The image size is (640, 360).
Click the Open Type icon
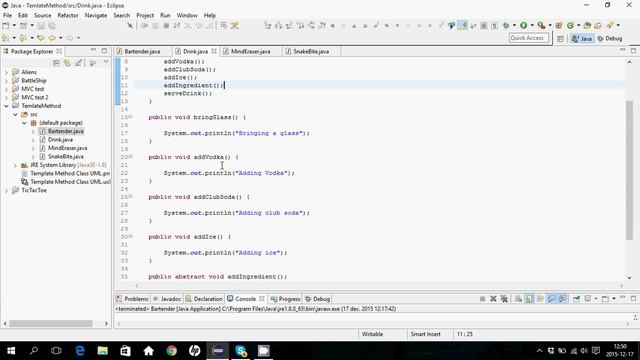click(x=587, y=25)
